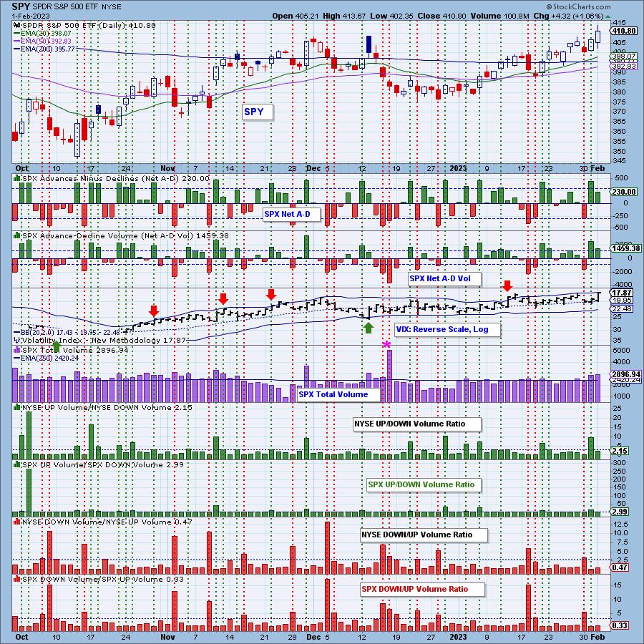
Task: Click the Open 405.21 value
Action: point(296,16)
